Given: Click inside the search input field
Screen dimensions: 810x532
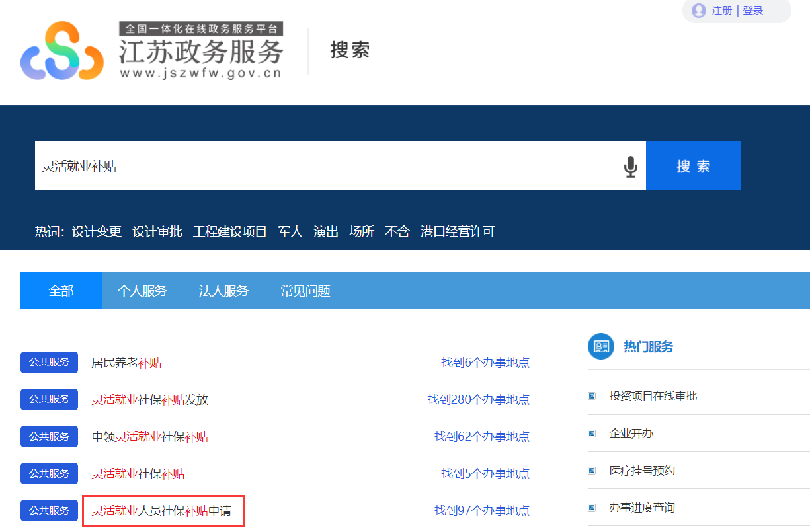Looking at the screenshot, I should (264, 165).
